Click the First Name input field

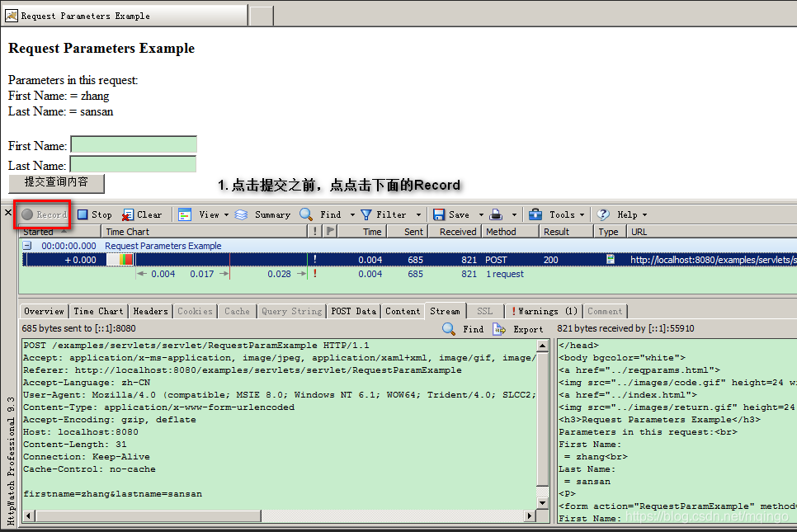pyautogui.click(x=134, y=145)
